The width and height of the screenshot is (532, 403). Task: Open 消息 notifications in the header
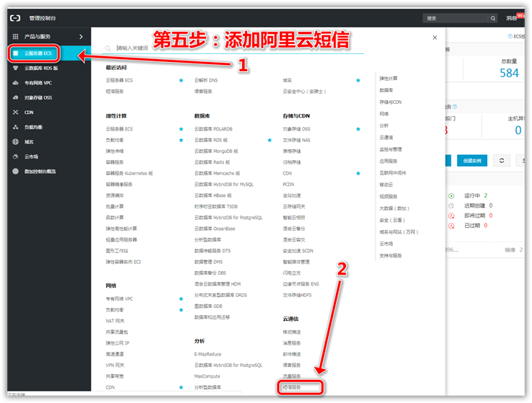(x=512, y=18)
